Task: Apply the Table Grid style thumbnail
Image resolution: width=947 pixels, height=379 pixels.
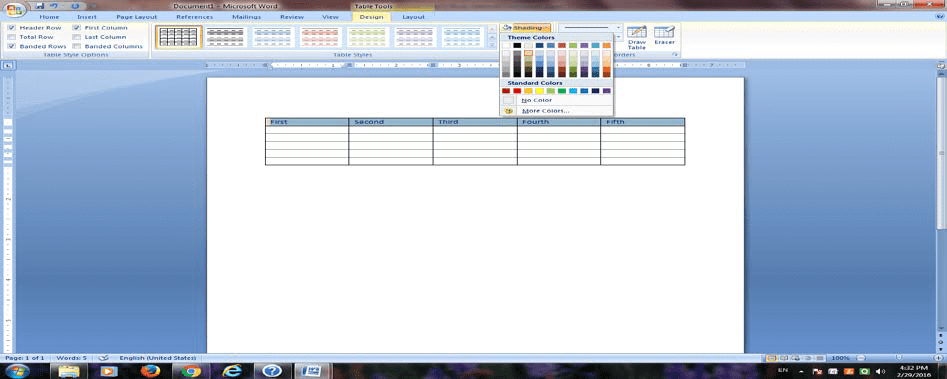Action: coord(178,37)
